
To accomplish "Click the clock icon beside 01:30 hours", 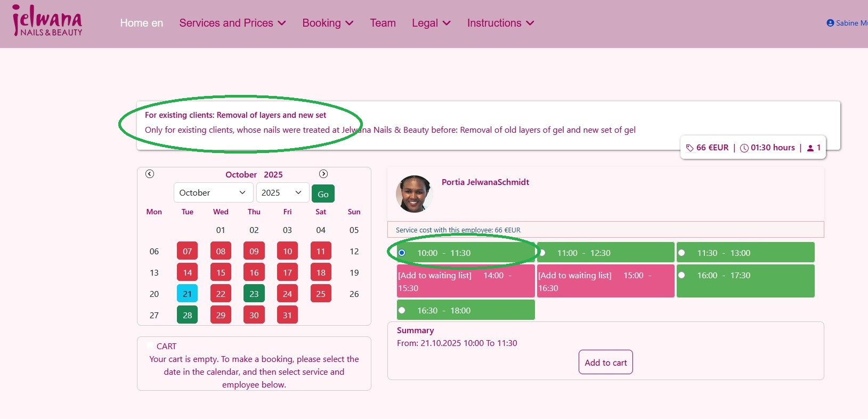I will click(744, 148).
